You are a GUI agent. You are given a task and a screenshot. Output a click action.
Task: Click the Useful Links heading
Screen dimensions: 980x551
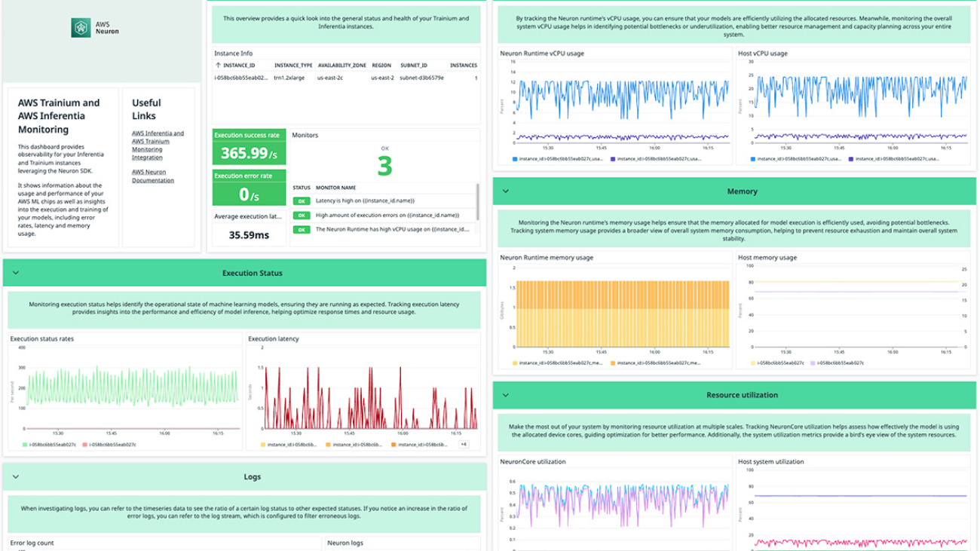(x=146, y=109)
